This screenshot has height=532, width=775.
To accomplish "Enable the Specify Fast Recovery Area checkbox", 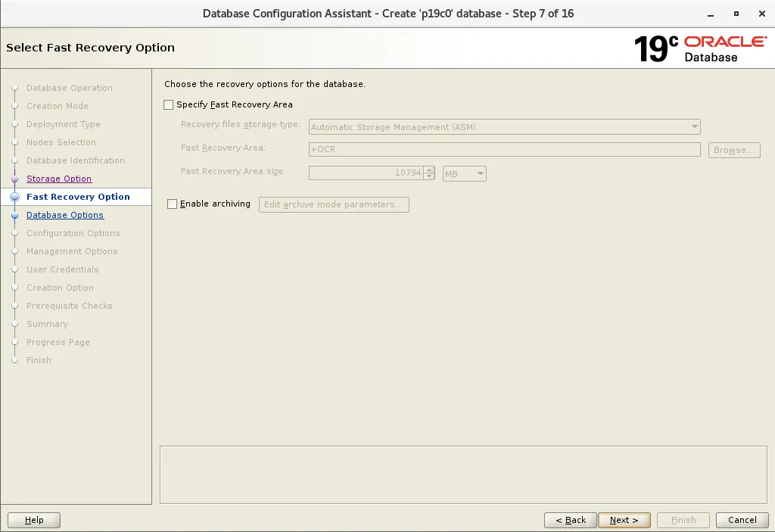I will tap(170, 104).
